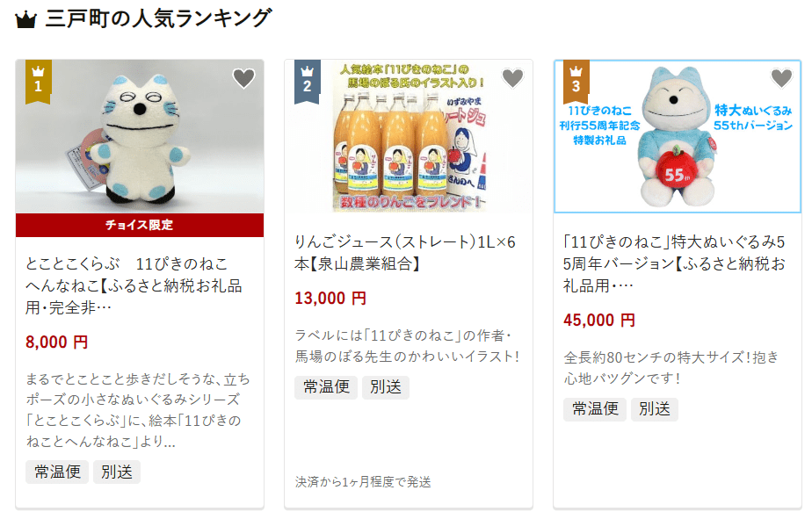Favorite the 55th anniversary plush with heart
Image resolution: width=812 pixels, height=519 pixels.
pyautogui.click(x=781, y=78)
